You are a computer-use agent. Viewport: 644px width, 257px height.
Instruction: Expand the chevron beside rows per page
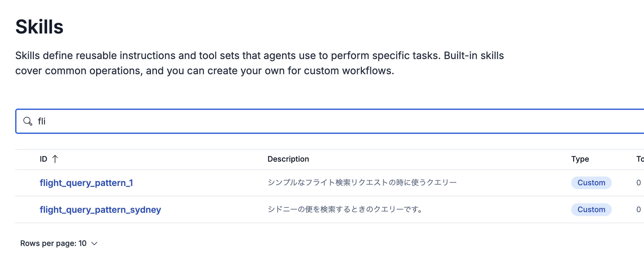coord(94,243)
